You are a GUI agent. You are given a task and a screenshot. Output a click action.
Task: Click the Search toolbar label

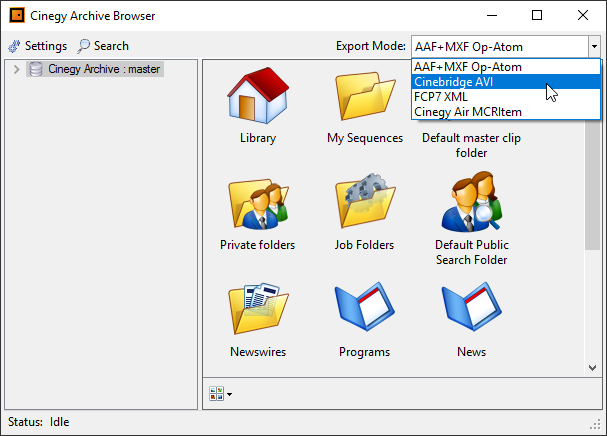tap(111, 46)
